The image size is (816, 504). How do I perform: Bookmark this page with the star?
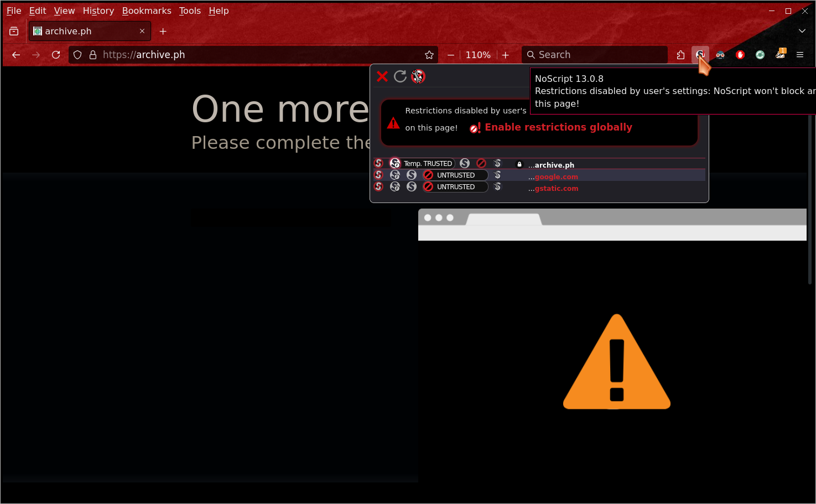coord(429,55)
